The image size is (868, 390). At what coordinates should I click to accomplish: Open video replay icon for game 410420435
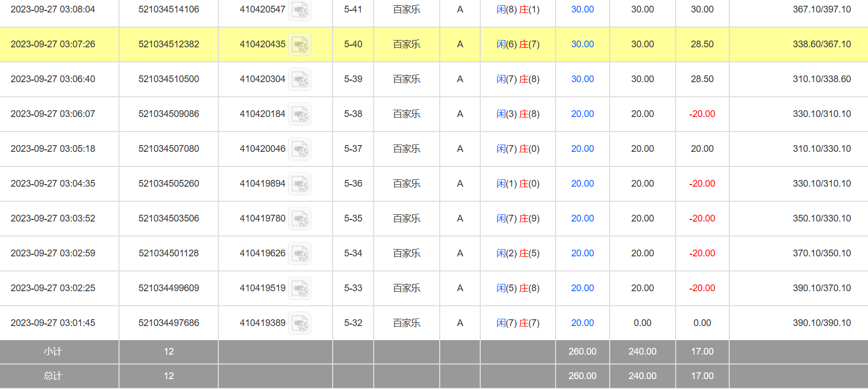point(300,45)
